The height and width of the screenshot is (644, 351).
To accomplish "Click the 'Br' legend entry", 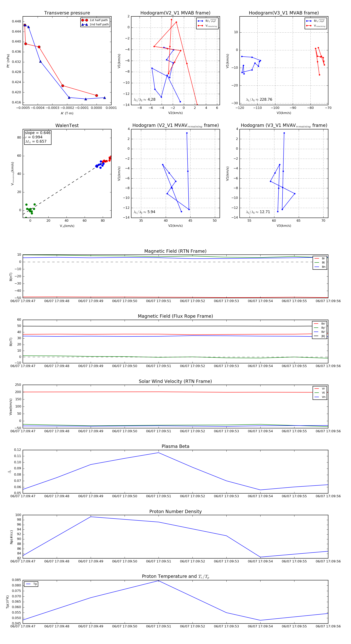I will coord(320,259).
